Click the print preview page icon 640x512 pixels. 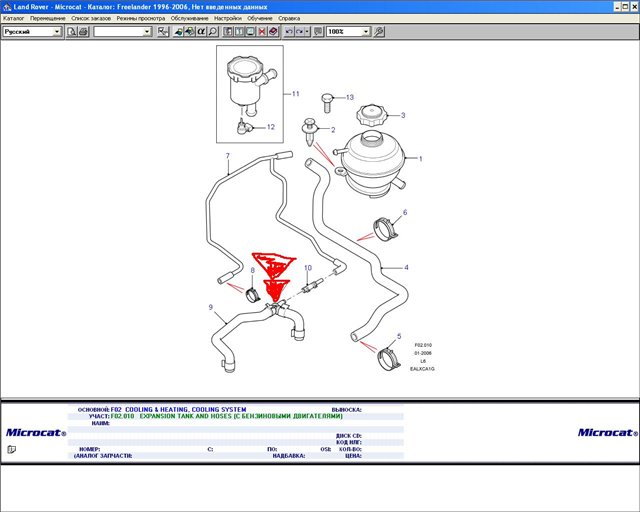click(72, 31)
